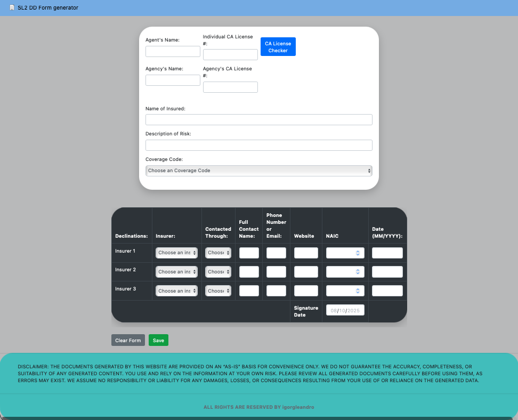Open the insurer selector for Insurer 3
Image resolution: width=518 pixels, height=420 pixels.
coord(176,290)
